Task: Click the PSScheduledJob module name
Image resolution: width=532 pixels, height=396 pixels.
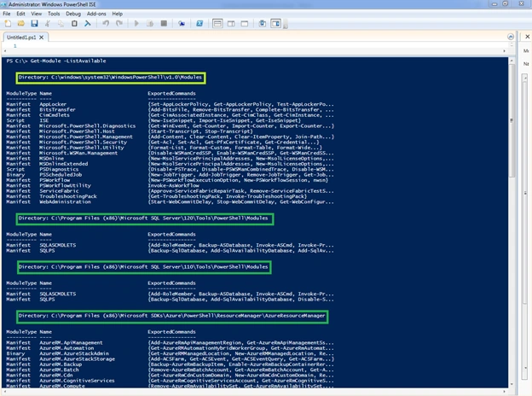Action: click(61, 175)
